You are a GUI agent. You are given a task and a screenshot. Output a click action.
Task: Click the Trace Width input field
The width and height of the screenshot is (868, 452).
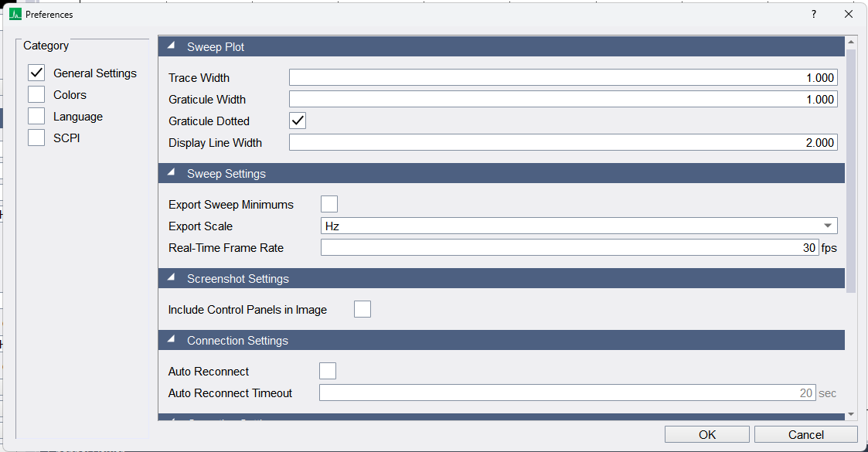(563, 77)
